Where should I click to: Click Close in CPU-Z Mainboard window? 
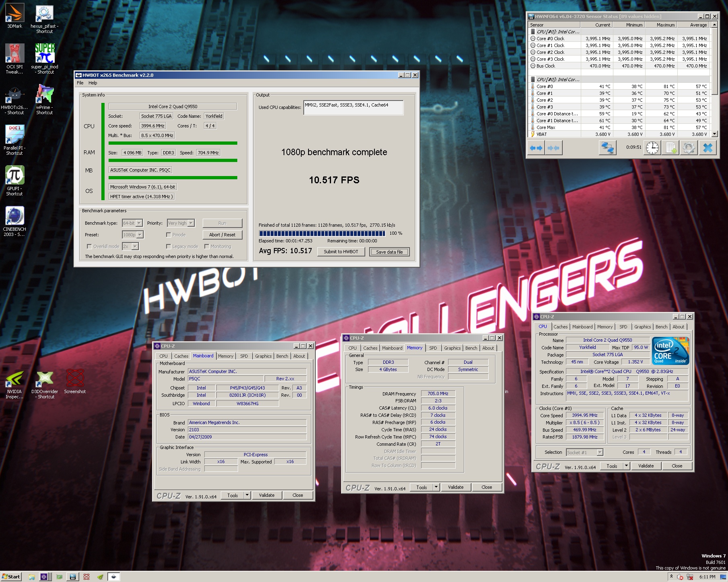[x=298, y=495]
